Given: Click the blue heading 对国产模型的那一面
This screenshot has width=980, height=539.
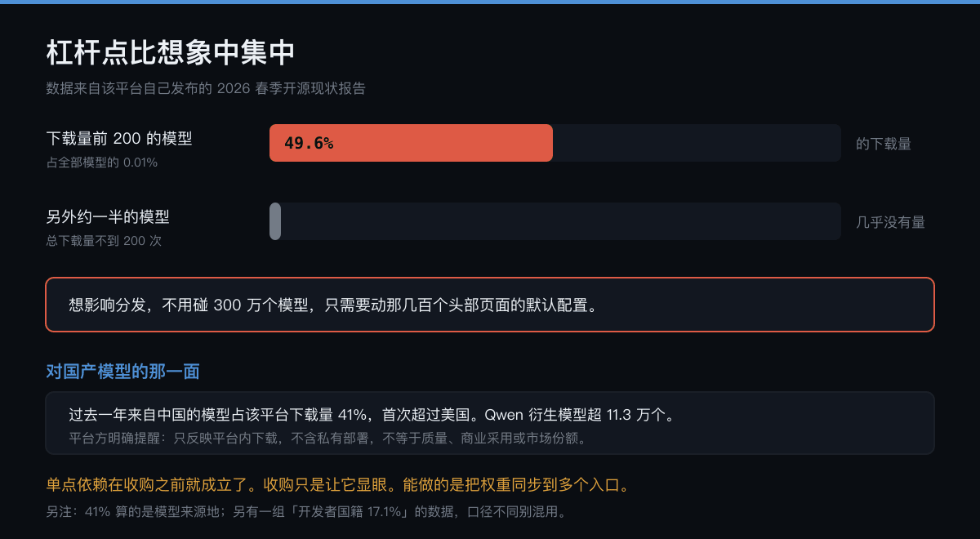Looking at the screenshot, I should (x=122, y=372).
